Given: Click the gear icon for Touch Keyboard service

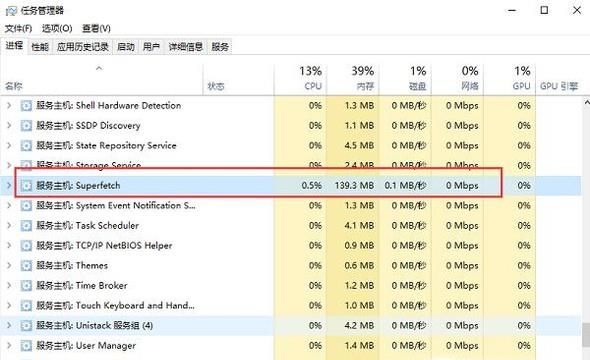Looking at the screenshot, I should tap(26, 305).
